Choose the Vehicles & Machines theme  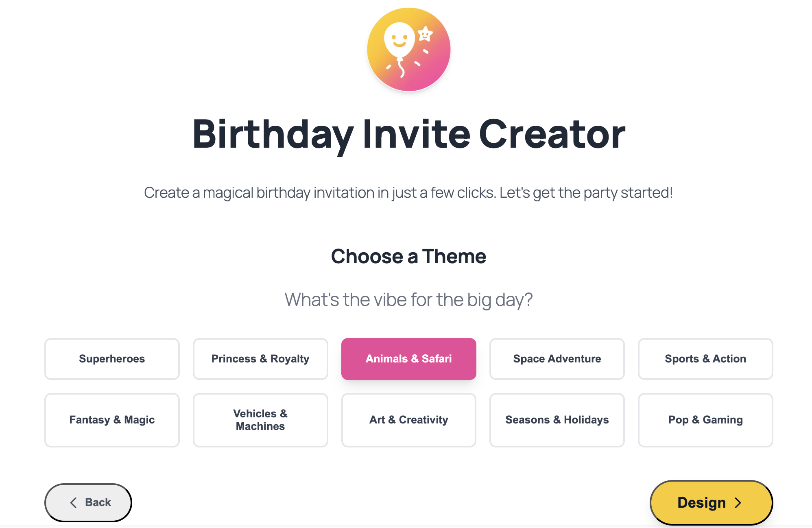pyautogui.click(x=260, y=420)
